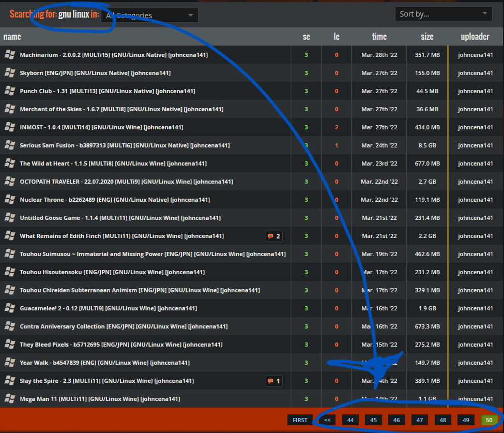Click the category icon beside Touhou Chireiden
The height and width of the screenshot is (433, 504).
10,290
